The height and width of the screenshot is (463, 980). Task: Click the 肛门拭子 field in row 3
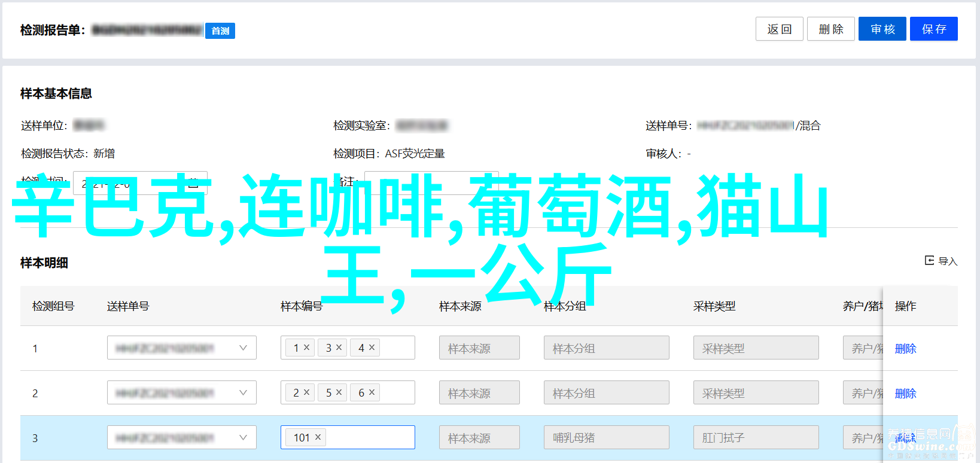click(x=756, y=437)
